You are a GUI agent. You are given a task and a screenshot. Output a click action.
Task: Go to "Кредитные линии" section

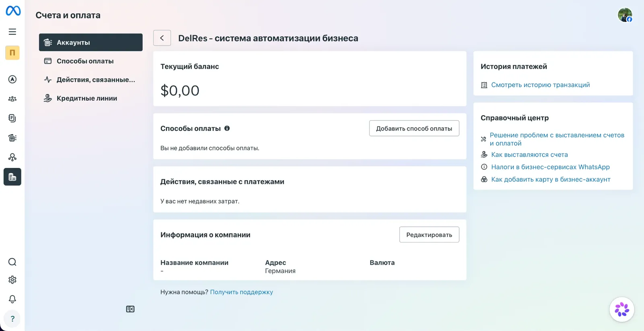click(91, 98)
